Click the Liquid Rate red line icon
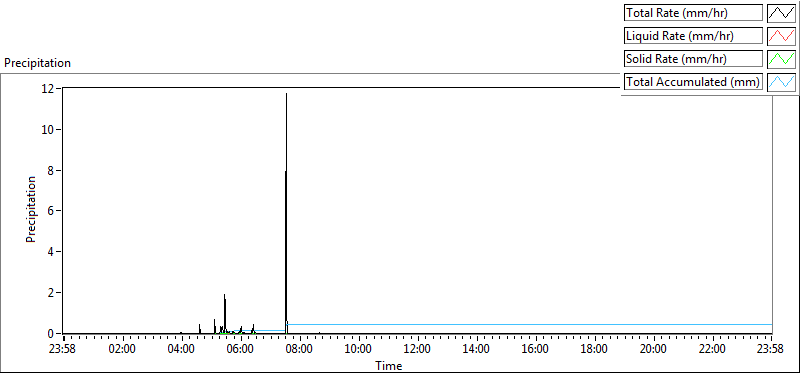This screenshot has height=373, width=800. [x=781, y=36]
